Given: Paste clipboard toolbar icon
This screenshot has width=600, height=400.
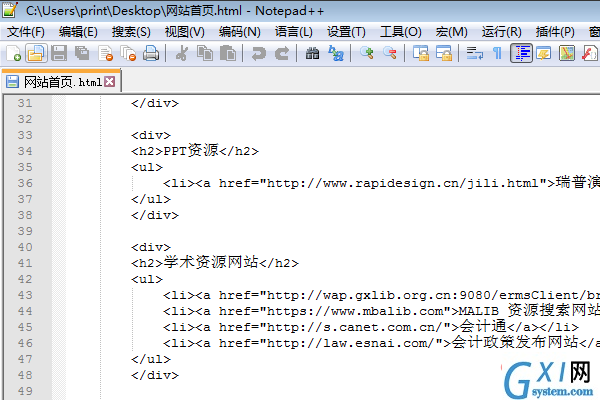Looking at the screenshot, I should point(228,53).
